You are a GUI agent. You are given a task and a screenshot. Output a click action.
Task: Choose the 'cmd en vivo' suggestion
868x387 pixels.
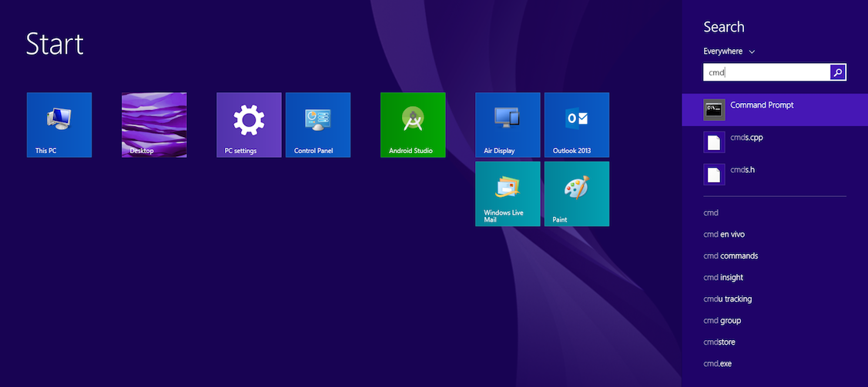click(x=724, y=234)
